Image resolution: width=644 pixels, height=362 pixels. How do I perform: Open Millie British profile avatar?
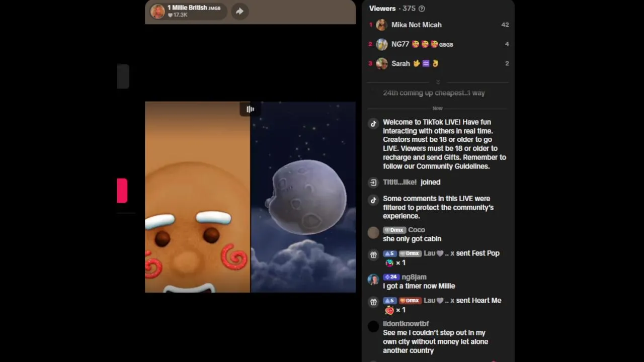(158, 11)
